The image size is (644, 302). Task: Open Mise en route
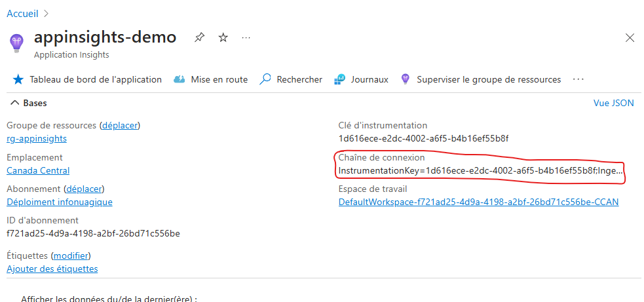click(x=219, y=79)
